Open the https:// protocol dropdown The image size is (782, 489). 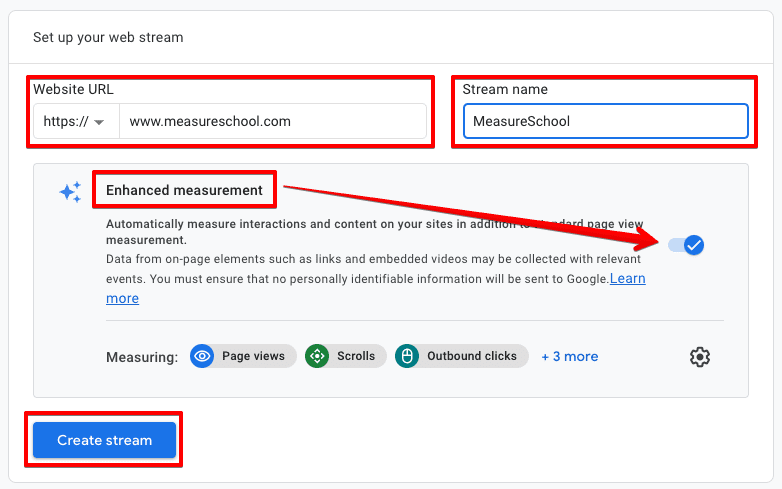coord(76,121)
